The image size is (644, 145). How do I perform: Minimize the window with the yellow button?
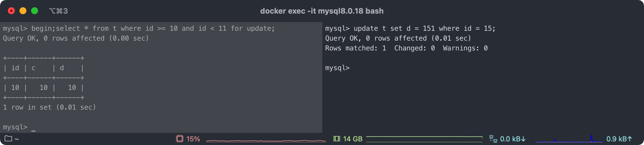point(23,11)
